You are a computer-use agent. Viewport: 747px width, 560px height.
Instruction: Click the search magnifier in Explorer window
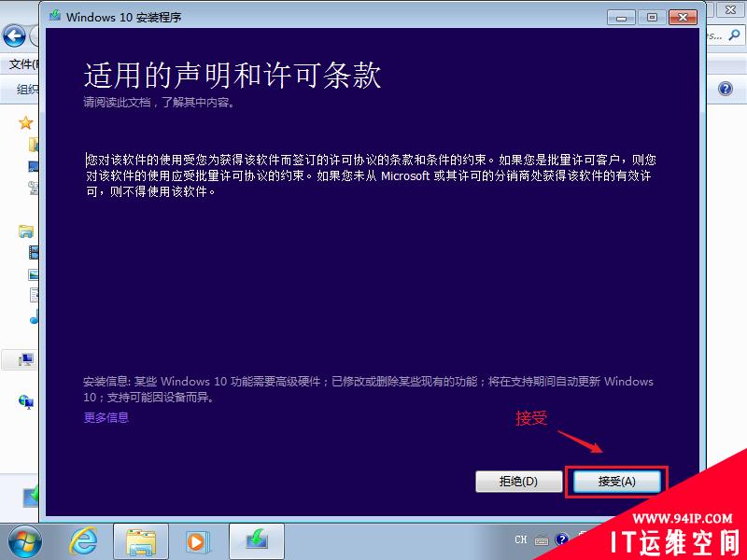[x=734, y=35]
